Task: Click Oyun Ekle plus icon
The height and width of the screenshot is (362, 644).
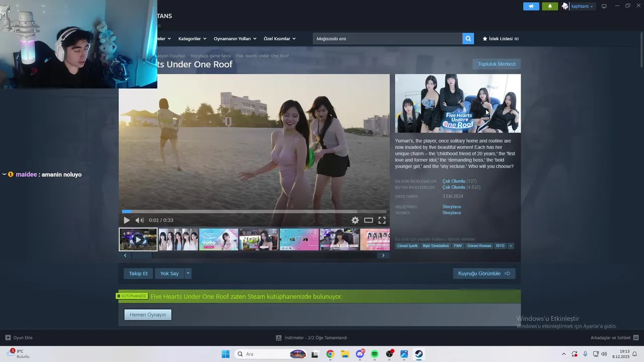Action: [8, 337]
